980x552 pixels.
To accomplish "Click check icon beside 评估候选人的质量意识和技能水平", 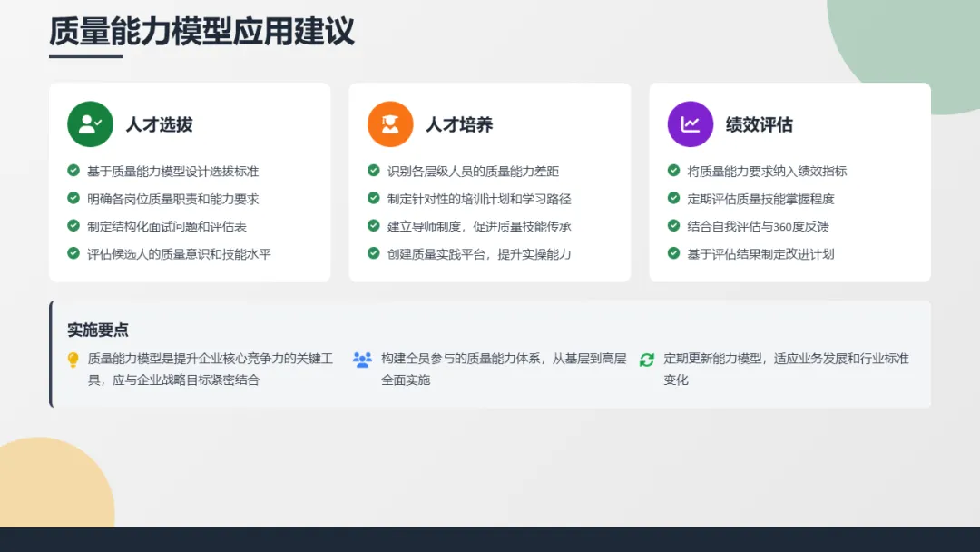I will [x=73, y=253].
